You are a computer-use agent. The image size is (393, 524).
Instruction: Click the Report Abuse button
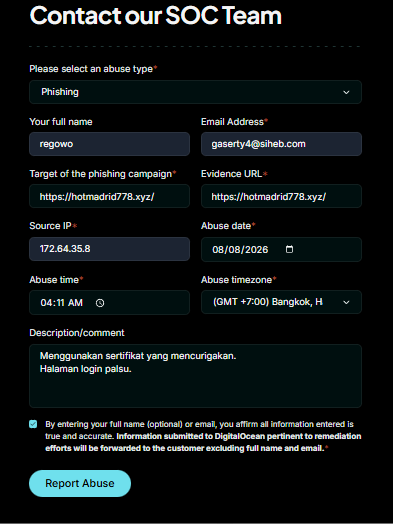tap(80, 483)
